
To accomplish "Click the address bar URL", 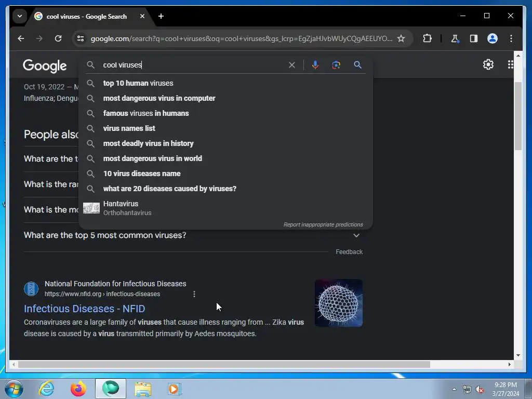I will pyautogui.click(x=242, y=38).
